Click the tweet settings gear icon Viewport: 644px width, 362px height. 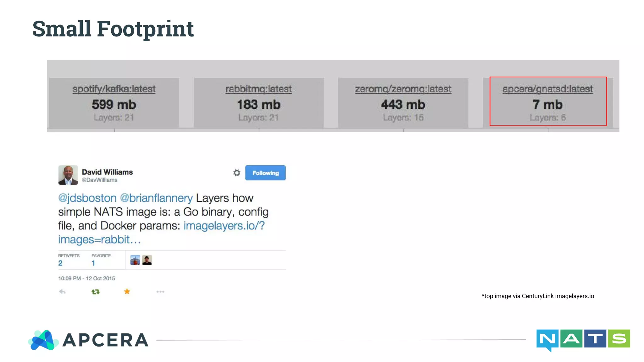(236, 173)
